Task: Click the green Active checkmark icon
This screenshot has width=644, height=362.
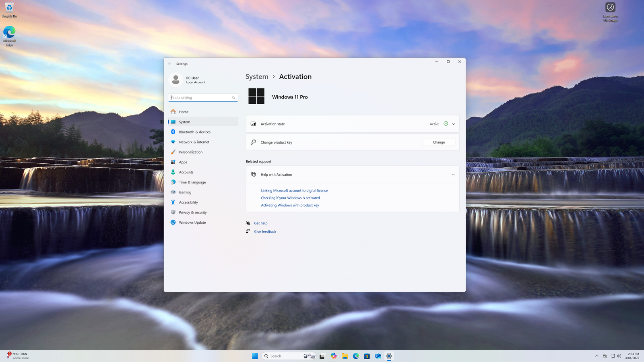Action: tap(446, 123)
